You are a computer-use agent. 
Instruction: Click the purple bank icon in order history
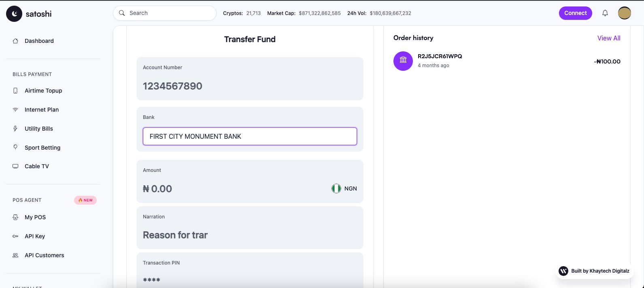(403, 61)
